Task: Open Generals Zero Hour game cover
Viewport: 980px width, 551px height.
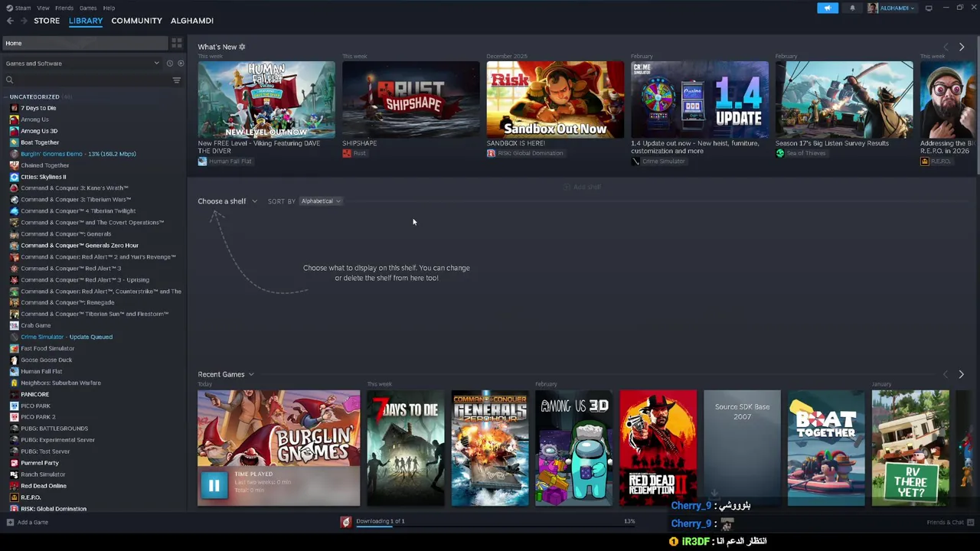Action: click(x=489, y=448)
